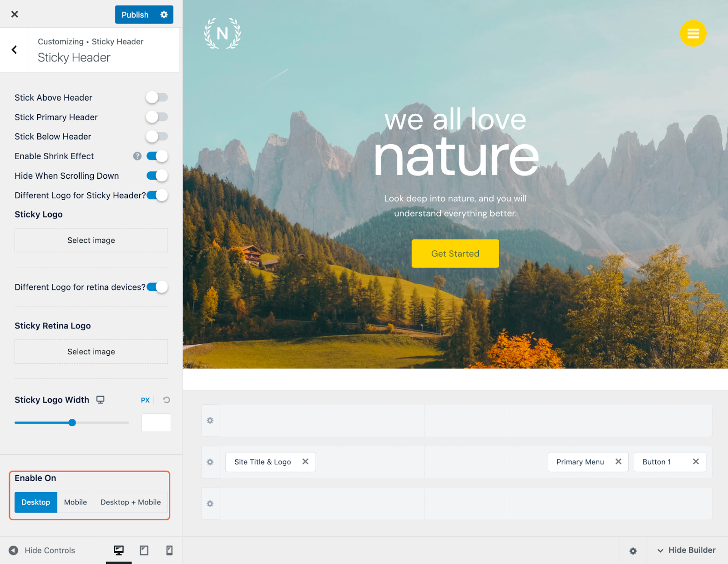Go back using the left chevron arrow

(x=14, y=50)
